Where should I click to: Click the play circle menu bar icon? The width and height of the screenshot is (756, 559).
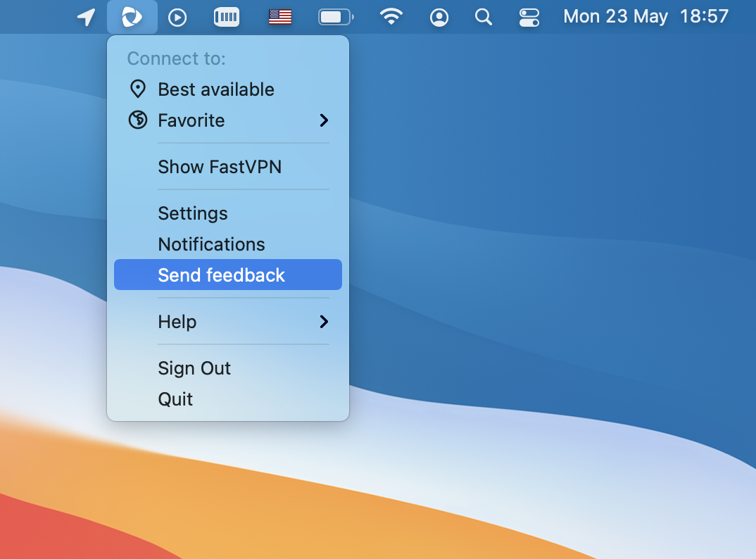(x=177, y=18)
